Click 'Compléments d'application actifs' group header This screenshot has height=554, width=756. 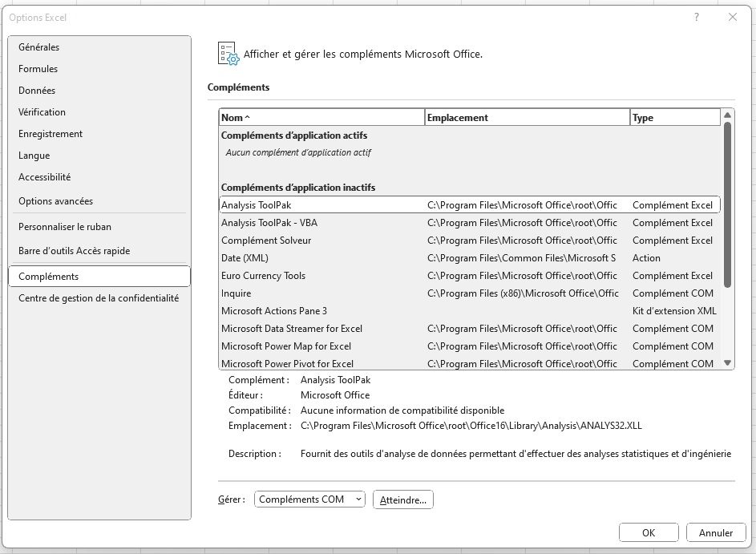click(x=294, y=135)
